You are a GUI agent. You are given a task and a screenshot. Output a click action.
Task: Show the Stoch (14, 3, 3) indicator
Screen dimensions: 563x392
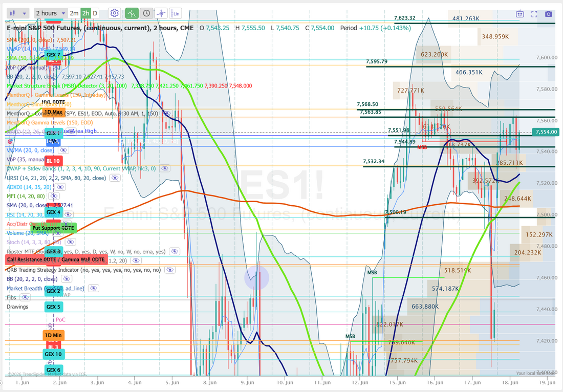point(71,242)
